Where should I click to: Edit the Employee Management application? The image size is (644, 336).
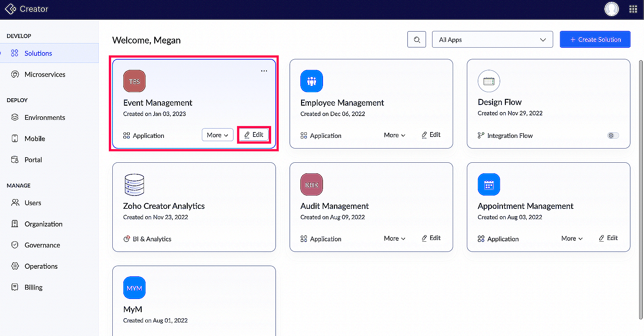pyautogui.click(x=431, y=135)
